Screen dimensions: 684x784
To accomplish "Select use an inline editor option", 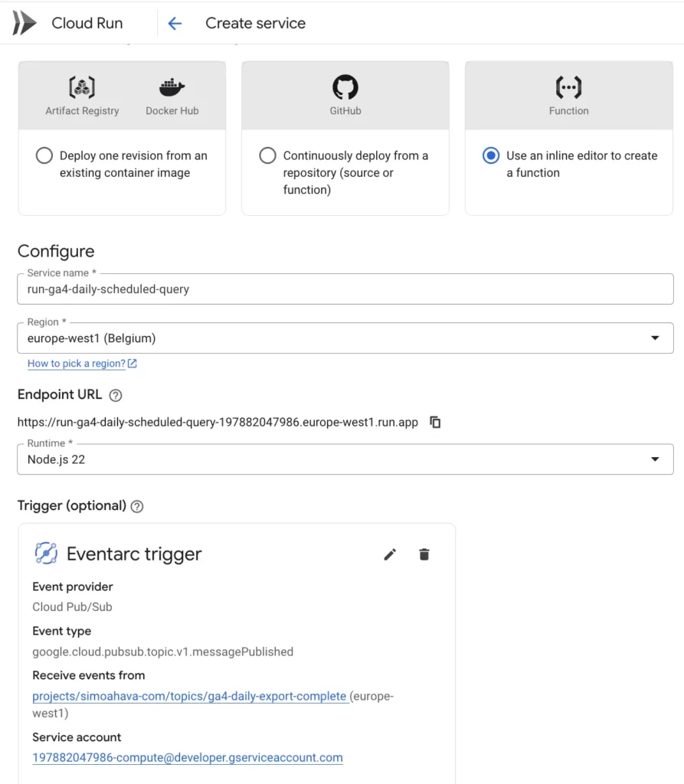I will tap(491, 155).
